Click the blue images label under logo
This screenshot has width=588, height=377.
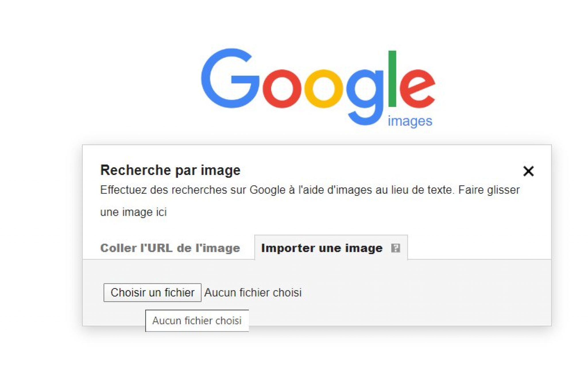pyautogui.click(x=410, y=121)
